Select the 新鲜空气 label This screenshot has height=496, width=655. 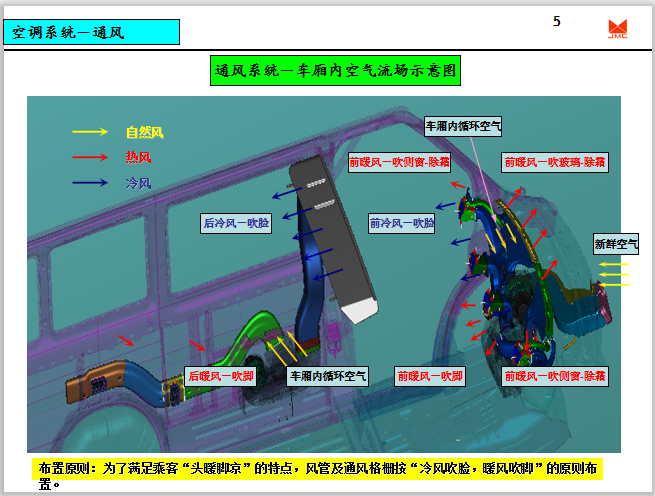[x=616, y=244]
